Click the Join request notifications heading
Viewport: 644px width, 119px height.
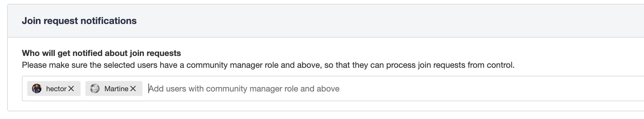tap(79, 21)
